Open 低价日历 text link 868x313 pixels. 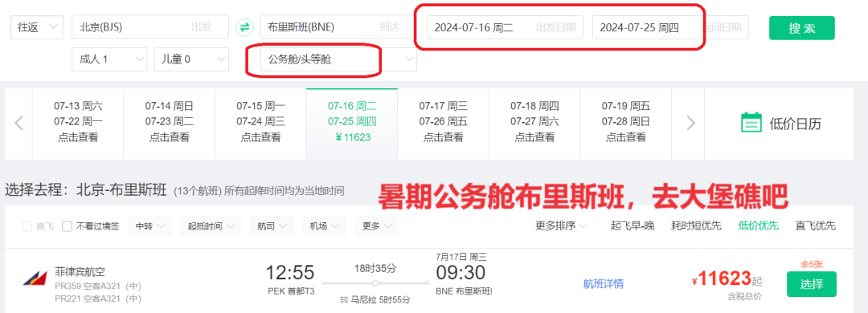[795, 124]
